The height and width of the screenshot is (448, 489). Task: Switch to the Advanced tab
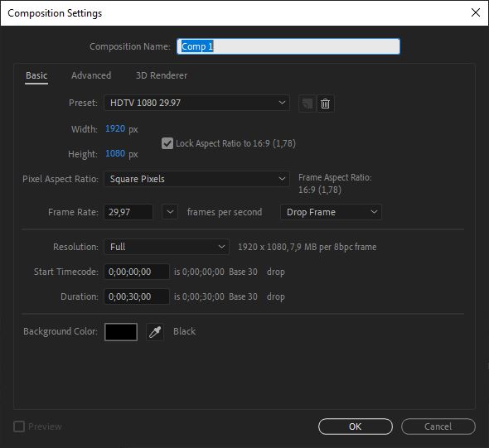click(91, 75)
